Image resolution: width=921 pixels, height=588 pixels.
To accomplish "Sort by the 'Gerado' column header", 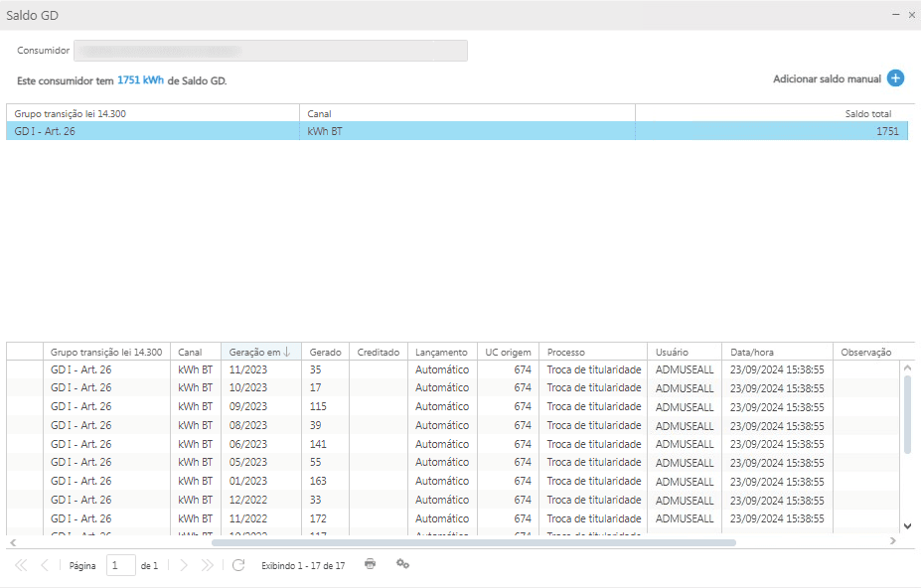I will click(325, 352).
